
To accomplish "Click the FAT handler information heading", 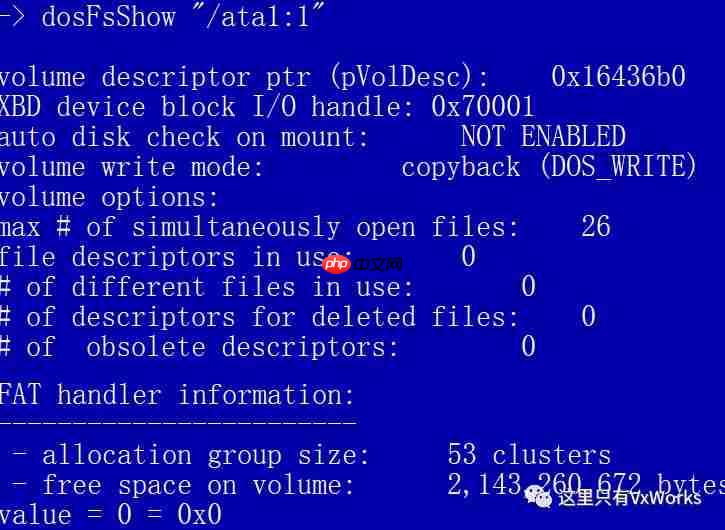I will point(177,395).
